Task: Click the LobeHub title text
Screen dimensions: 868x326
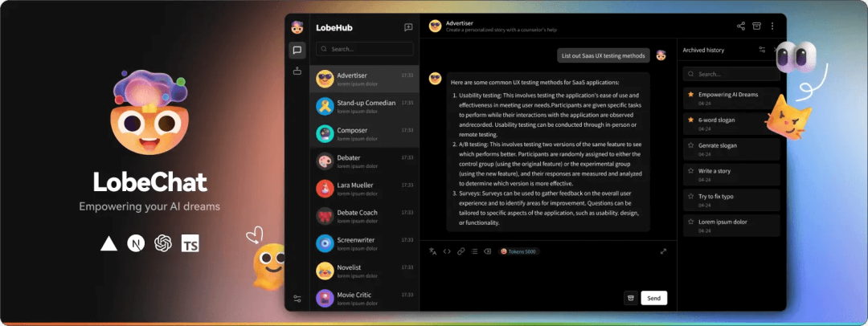Action: tap(334, 27)
